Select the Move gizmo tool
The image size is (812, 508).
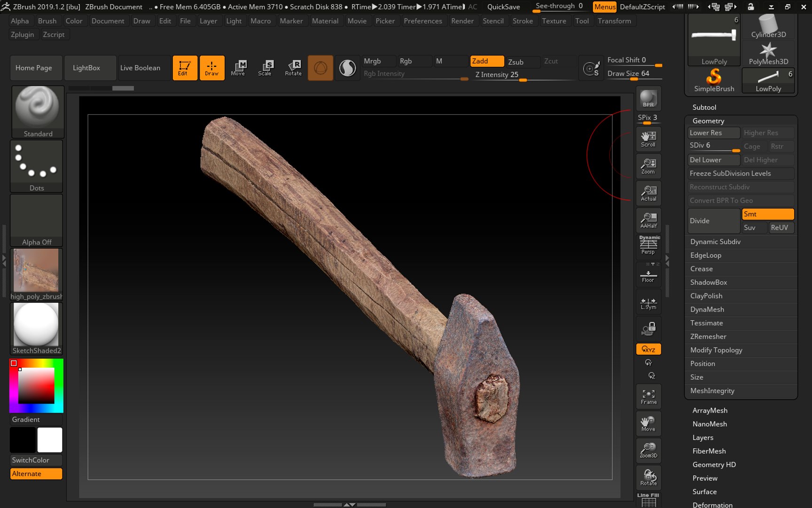coord(238,68)
